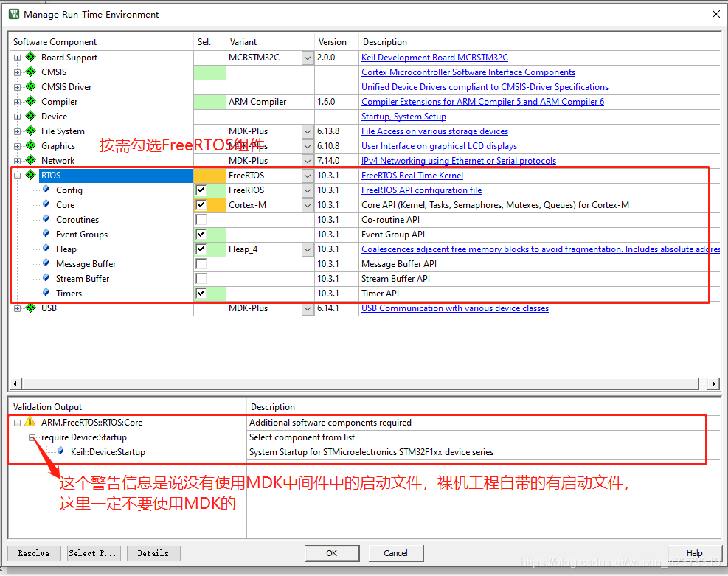Click the CMSIS green diamond icon
The width and height of the screenshot is (728, 576).
click(31, 72)
